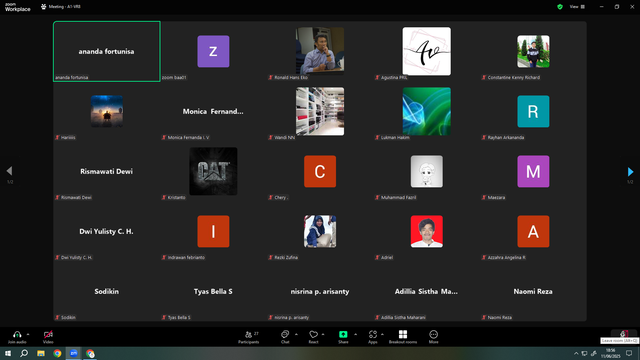Click Rezki Zufina's photo avatar
Screen dimensions: 640x360
[320, 231]
